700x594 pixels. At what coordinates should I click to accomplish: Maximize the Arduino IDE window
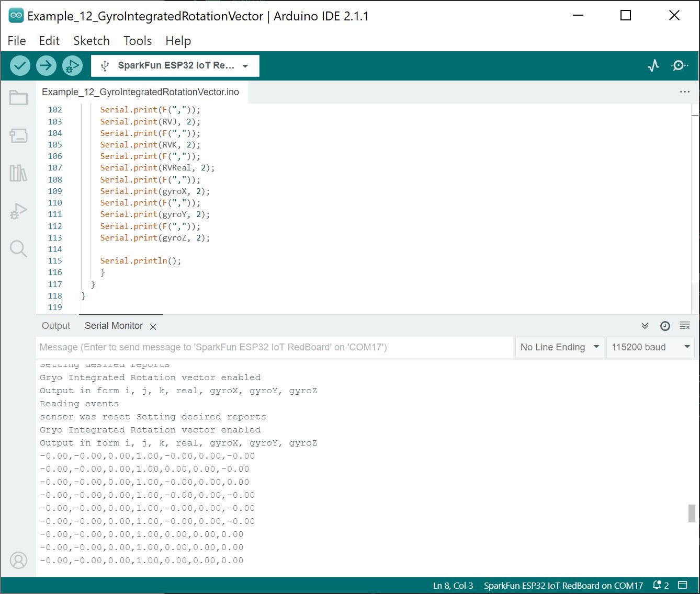[x=626, y=16]
